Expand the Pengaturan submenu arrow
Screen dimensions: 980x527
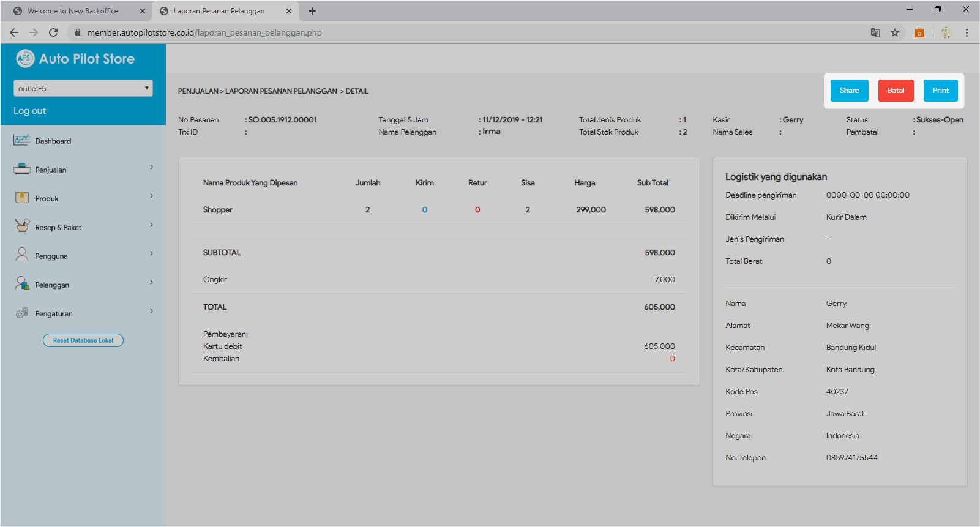click(151, 311)
